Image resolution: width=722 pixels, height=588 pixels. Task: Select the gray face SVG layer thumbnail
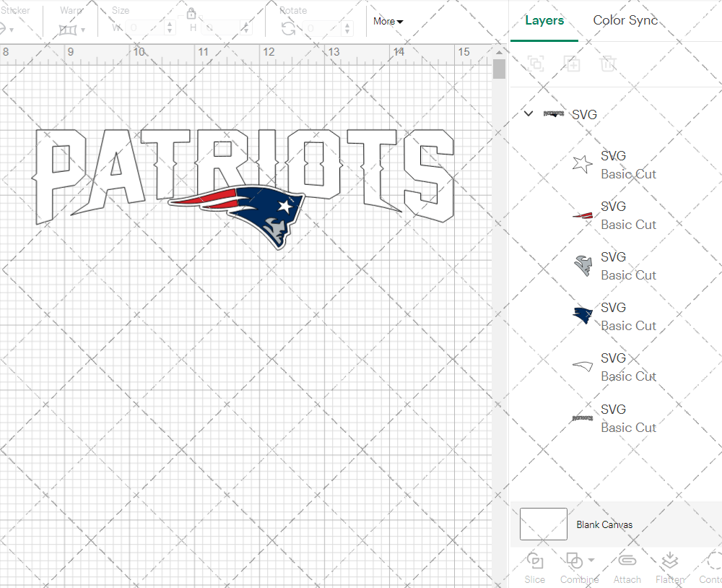583,265
